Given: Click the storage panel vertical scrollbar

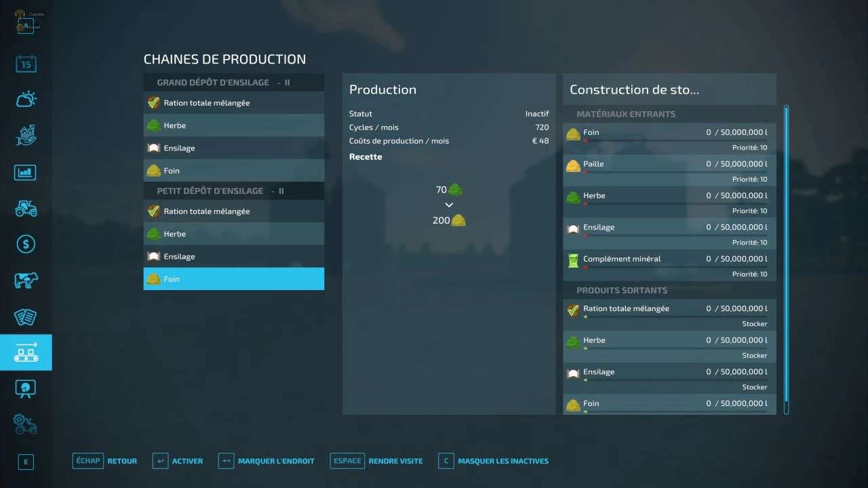Looking at the screenshot, I should [787, 258].
